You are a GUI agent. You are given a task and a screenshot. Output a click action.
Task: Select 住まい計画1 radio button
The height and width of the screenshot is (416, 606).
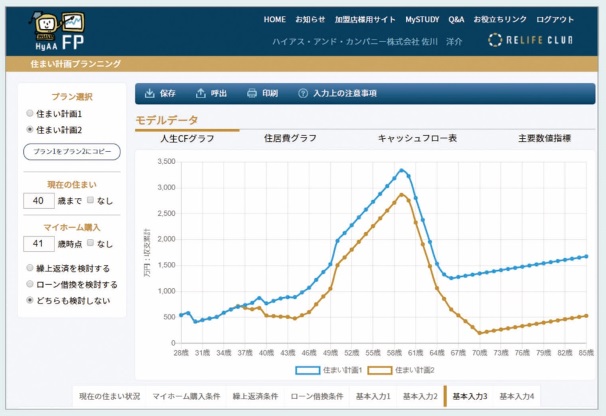[x=29, y=115]
